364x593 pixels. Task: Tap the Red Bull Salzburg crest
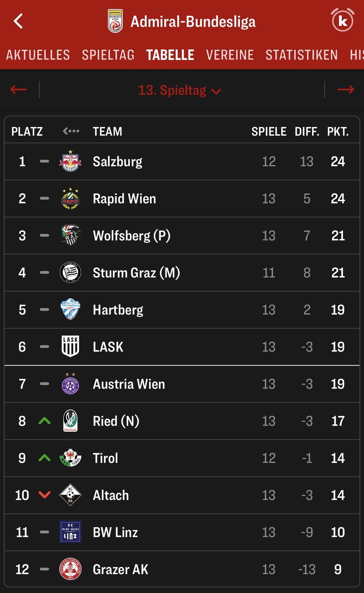click(70, 161)
